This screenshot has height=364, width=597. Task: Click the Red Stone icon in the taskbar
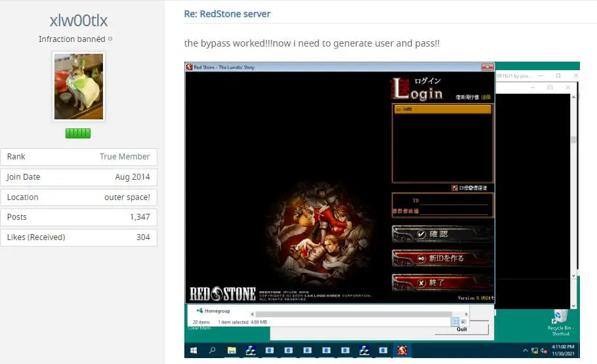pyautogui.click(x=403, y=351)
